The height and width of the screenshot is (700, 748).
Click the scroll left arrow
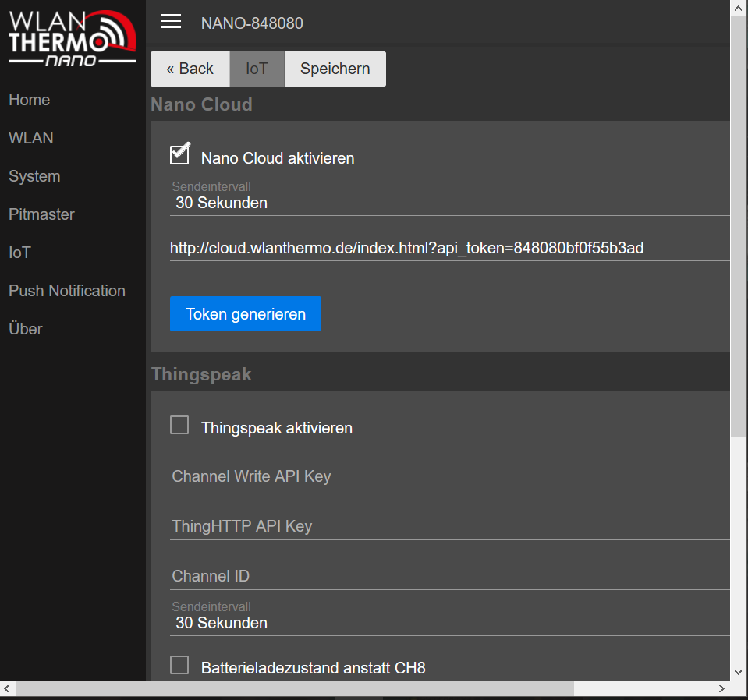click(x=7, y=688)
